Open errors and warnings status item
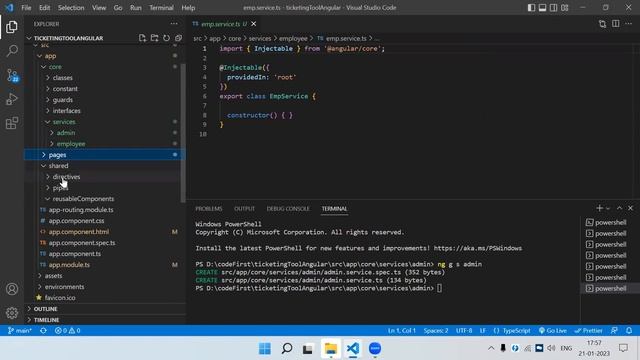The width and height of the screenshot is (640, 360). 67,331
